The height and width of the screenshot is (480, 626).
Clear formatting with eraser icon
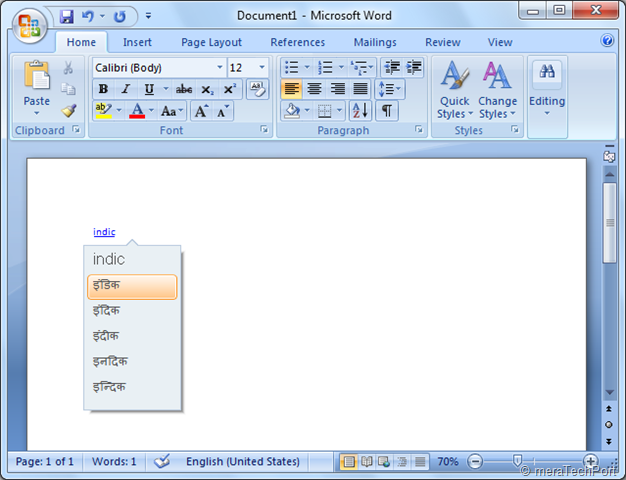point(258,89)
